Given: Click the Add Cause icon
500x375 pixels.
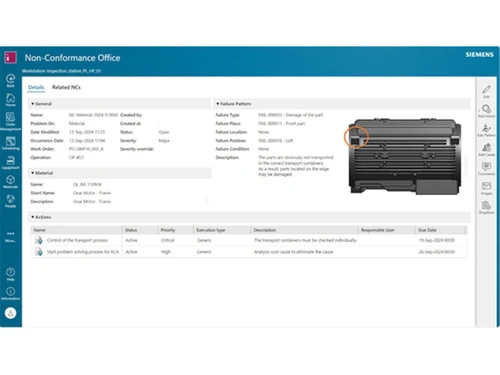Looking at the screenshot, I should coord(486,149).
